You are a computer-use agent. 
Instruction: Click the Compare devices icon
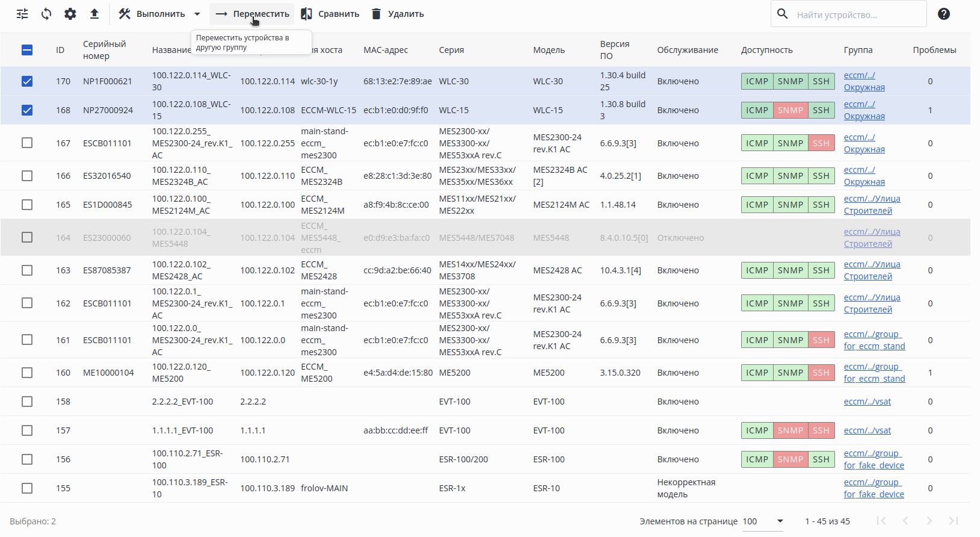pyautogui.click(x=307, y=14)
